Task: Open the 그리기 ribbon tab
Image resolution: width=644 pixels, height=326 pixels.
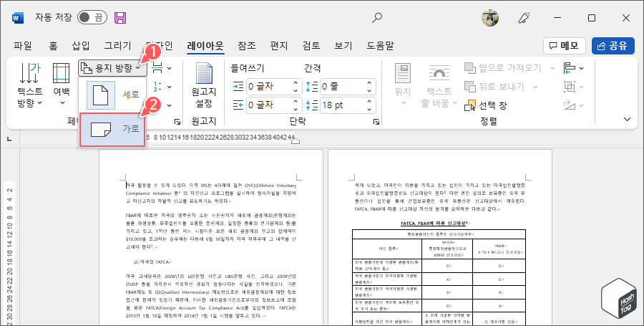Action: (117, 46)
